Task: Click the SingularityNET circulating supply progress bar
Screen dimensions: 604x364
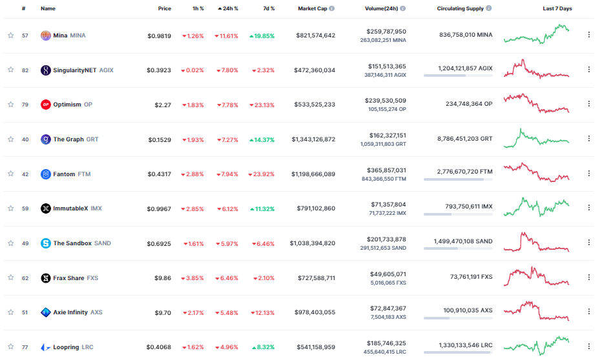Action: pyautogui.click(x=457, y=76)
